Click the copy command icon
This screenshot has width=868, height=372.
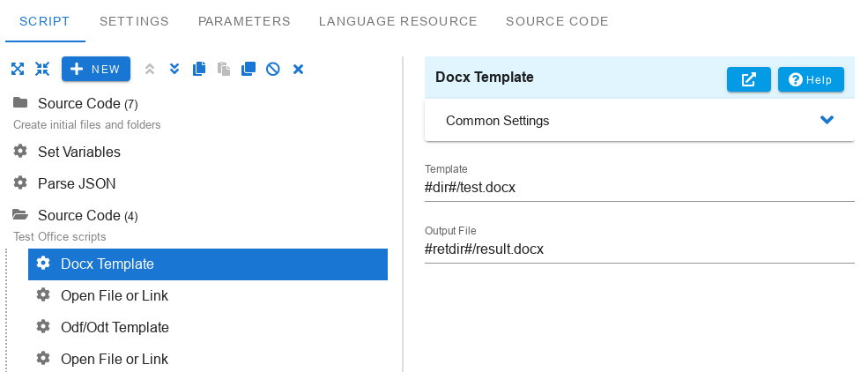point(199,69)
